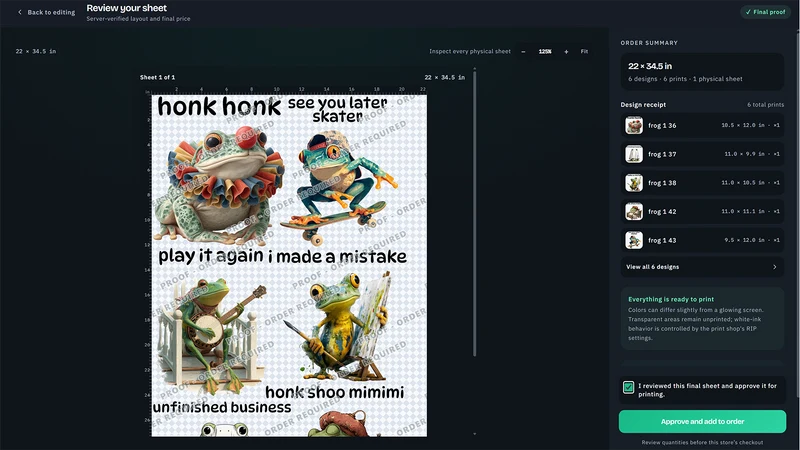Click the Everything is ready to print notice
The width and height of the screenshot is (800, 450).
702,318
